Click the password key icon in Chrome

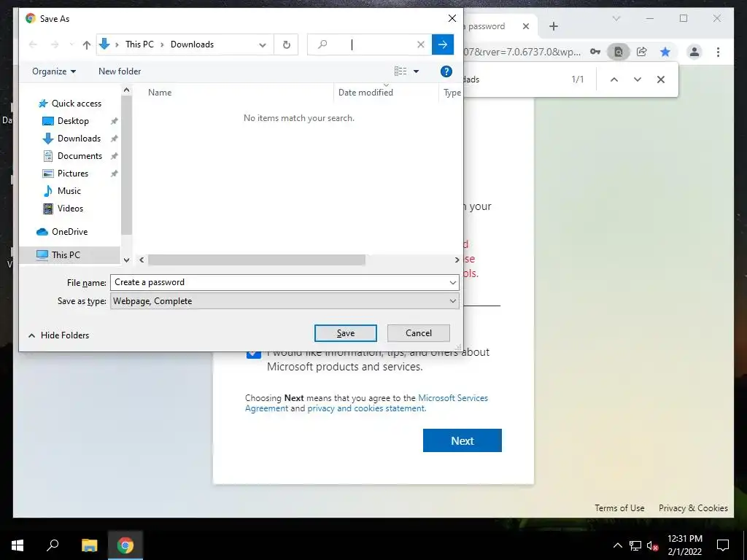(595, 52)
